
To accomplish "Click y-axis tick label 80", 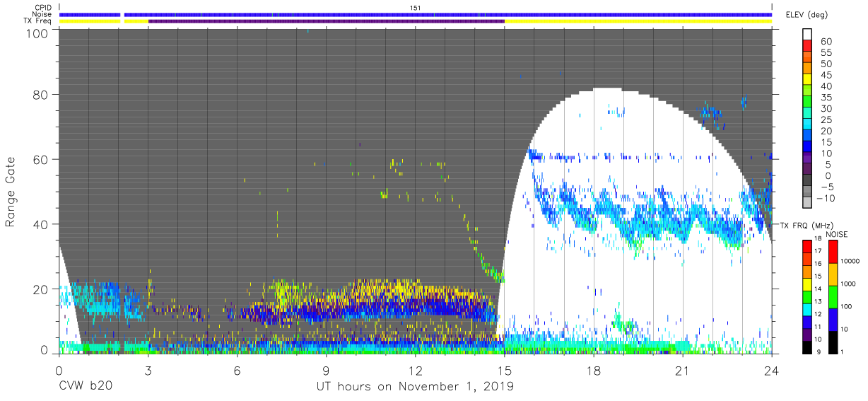I will point(40,95).
